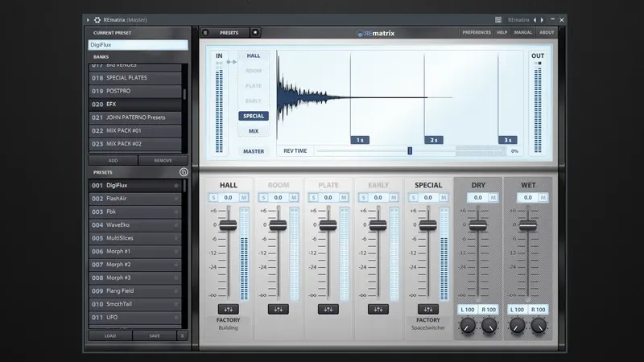Click the DRY L 100 pan value
This screenshot has width=644, height=362.
point(468,310)
